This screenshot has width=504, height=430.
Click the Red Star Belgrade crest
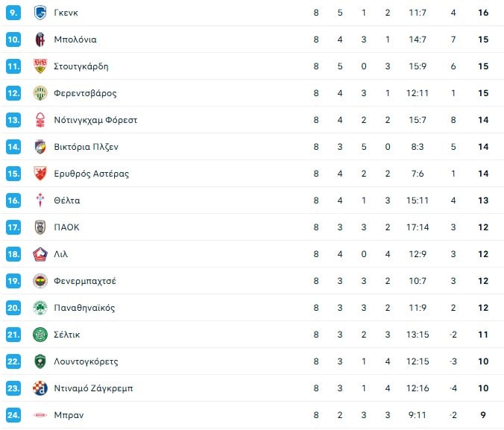pos(40,174)
